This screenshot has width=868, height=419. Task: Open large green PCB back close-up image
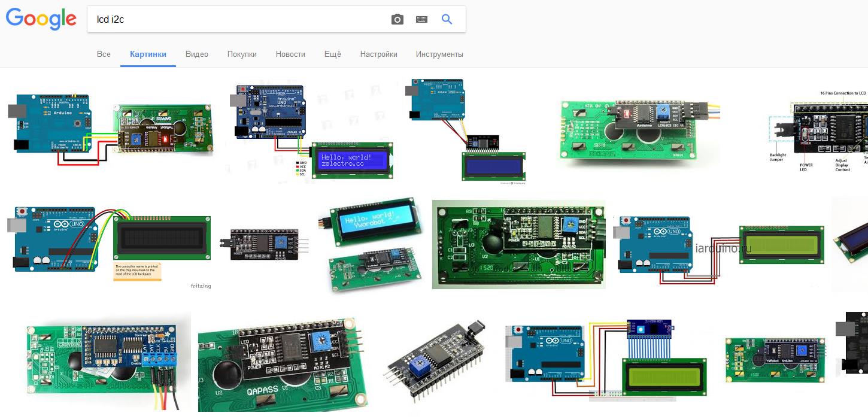point(519,244)
